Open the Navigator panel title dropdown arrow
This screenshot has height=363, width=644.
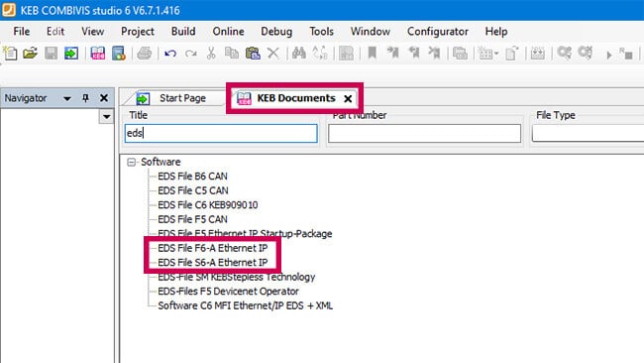coord(67,98)
